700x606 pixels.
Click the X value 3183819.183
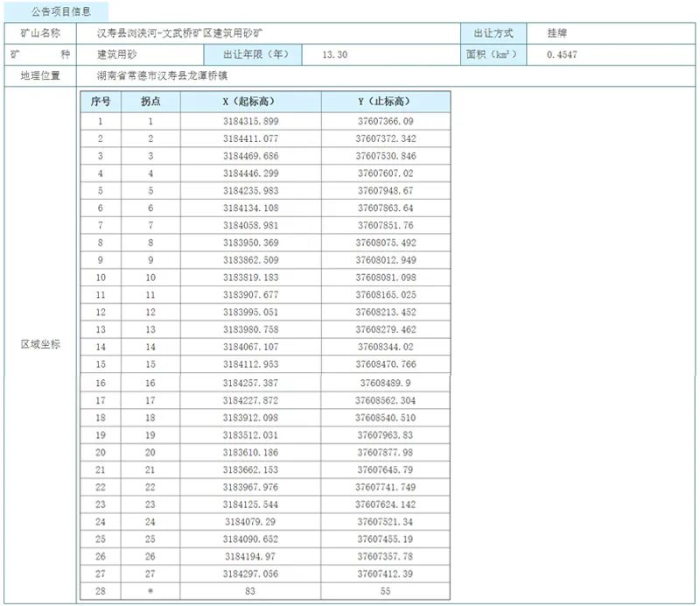(x=250, y=277)
